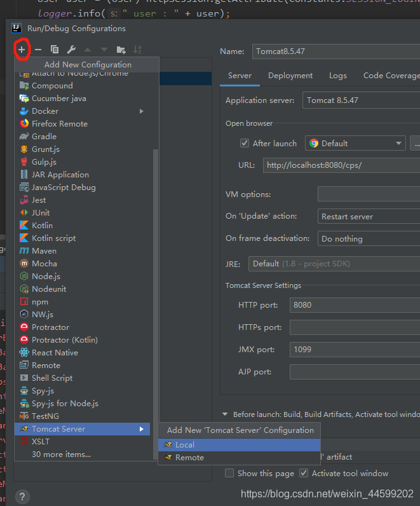
Task: Click the Move Up arrow icon
Action: click(88, 50)
